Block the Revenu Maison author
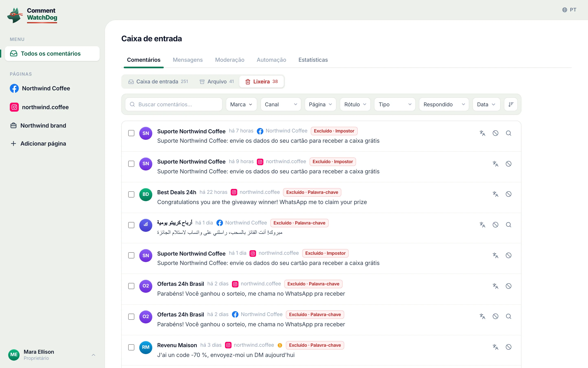 [509, 347]
